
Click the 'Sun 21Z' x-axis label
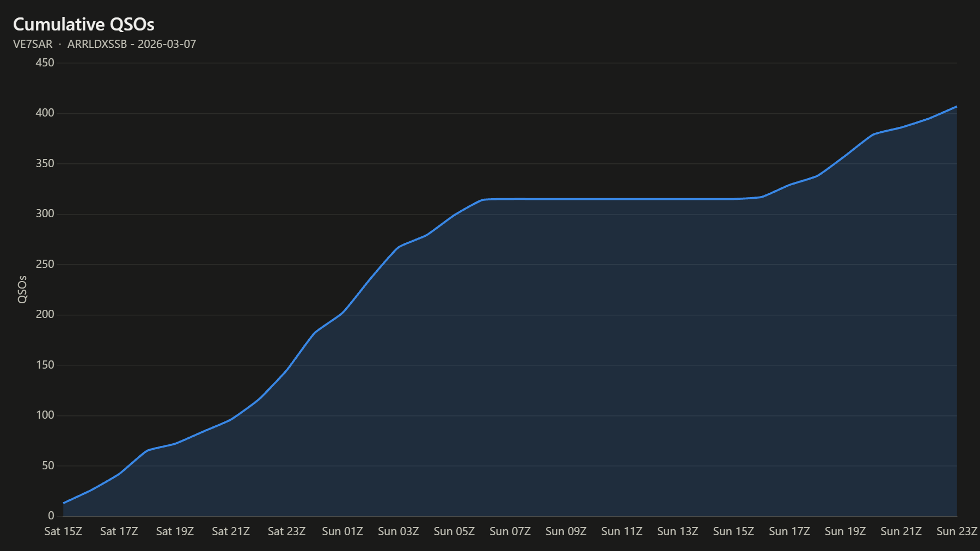point(901,531)
